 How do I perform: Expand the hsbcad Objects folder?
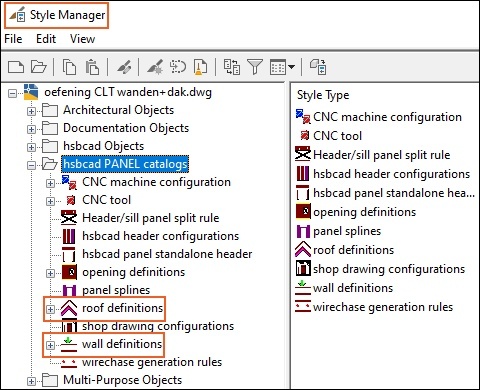[31, 147]
